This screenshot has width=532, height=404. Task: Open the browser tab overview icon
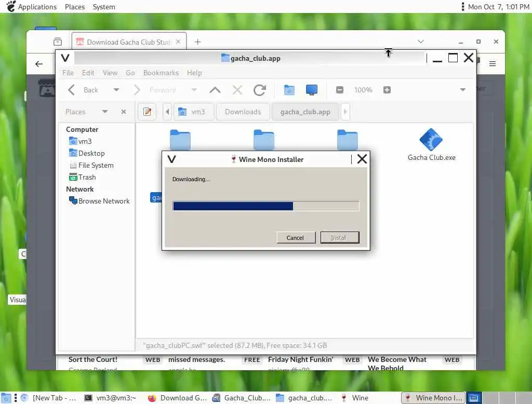(58, 42)
